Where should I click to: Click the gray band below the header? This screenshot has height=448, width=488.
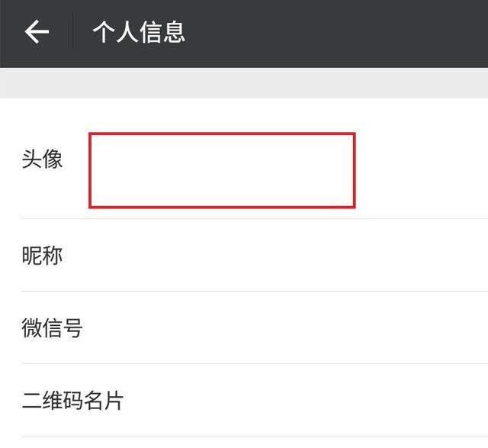tap(244, 83)
